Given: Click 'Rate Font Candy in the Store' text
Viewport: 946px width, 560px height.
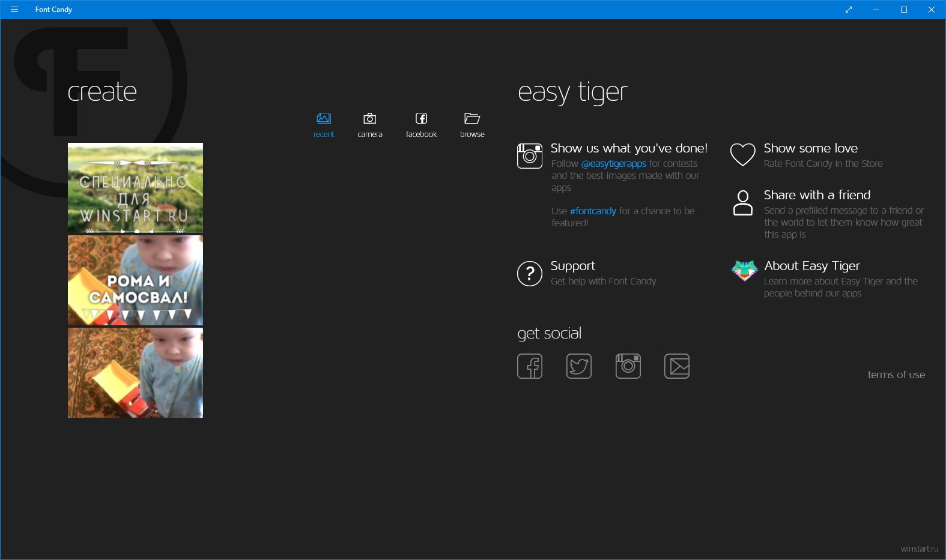Looking at the screenshot, I should (823, 163).
